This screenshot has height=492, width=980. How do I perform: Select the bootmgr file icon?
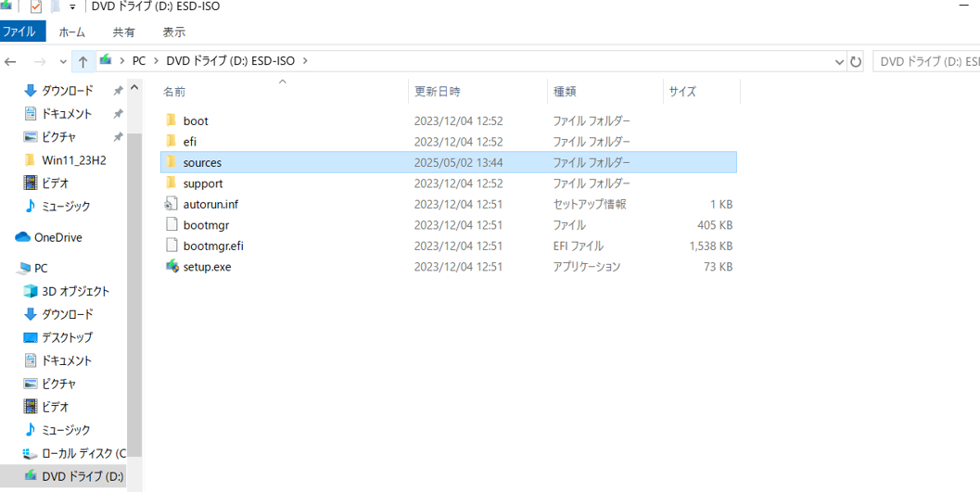tap(172, 225)
